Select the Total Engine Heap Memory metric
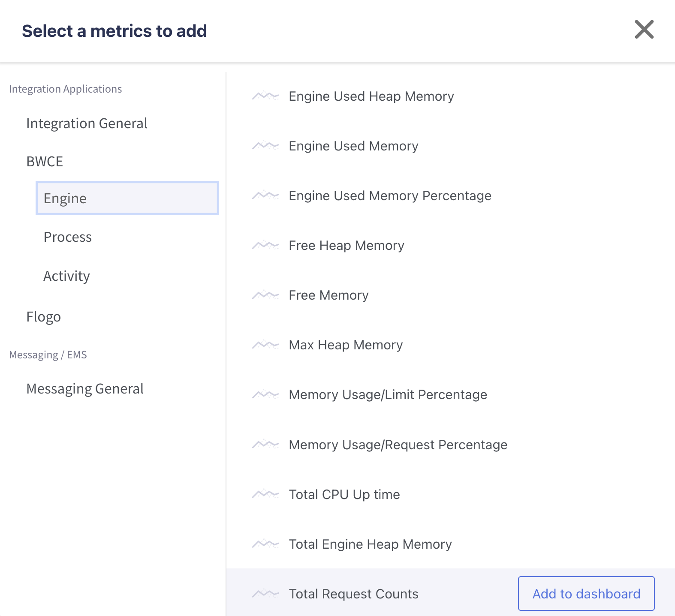 (370, 544)
